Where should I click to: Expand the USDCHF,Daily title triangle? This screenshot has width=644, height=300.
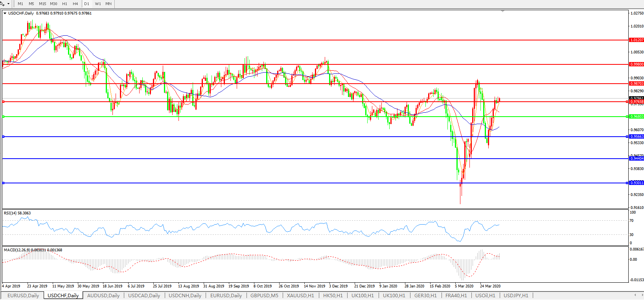pyautogui.click(x=5, y=13)
